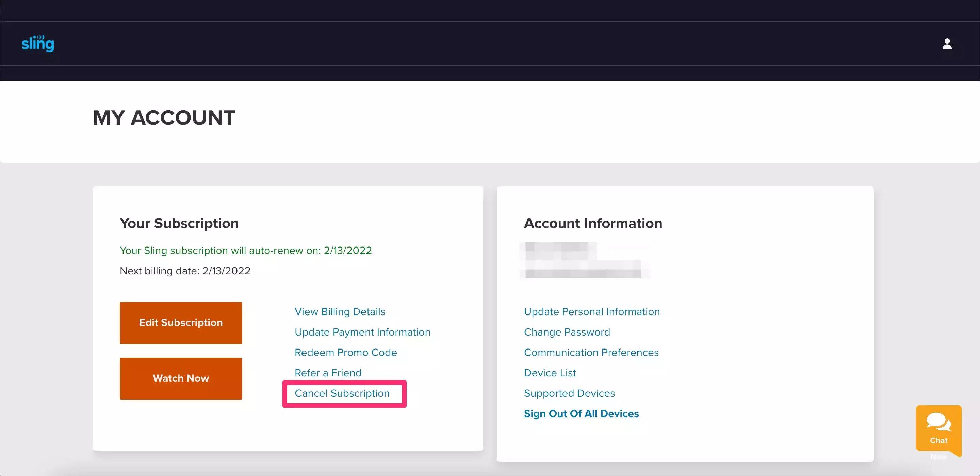Viewport: 980px width, 476px height.
Task: Open View Billing Details link
Action: (x=339, y=312)
